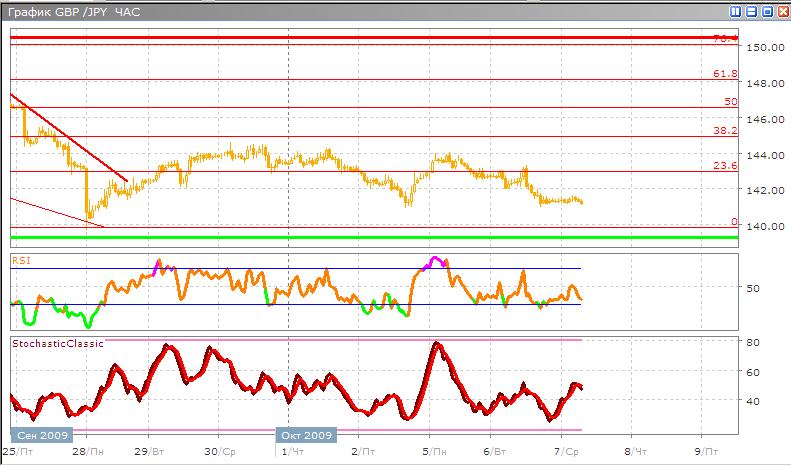Maximize the GBP/JPY chart window
This screenshot has width=791, height=466.
[x=767, y=12]
